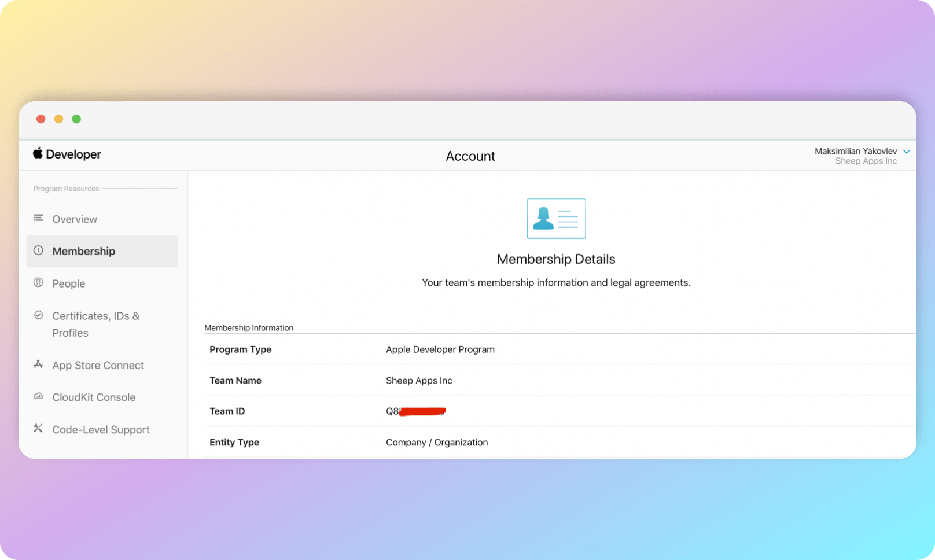Click the Membership Details heading
Viewport: 935px width, 560px height.
[556, 259]
